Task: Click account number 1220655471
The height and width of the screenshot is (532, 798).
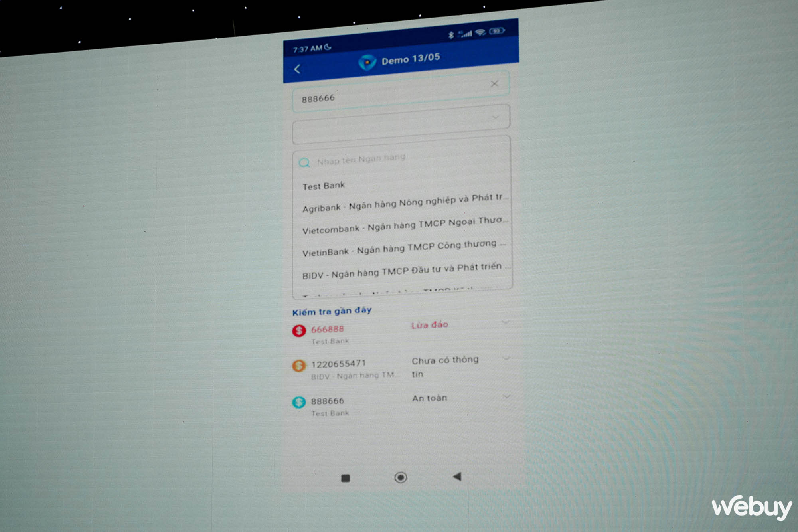Action: (x=338, y=364)
